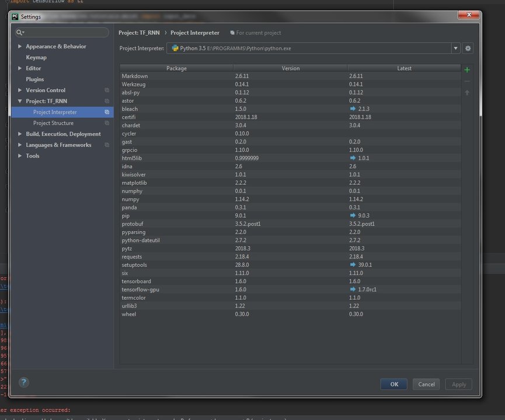Viewport: 505px width, 420px height.
Task: Select the grpcio package row
Action: [290, 150]
